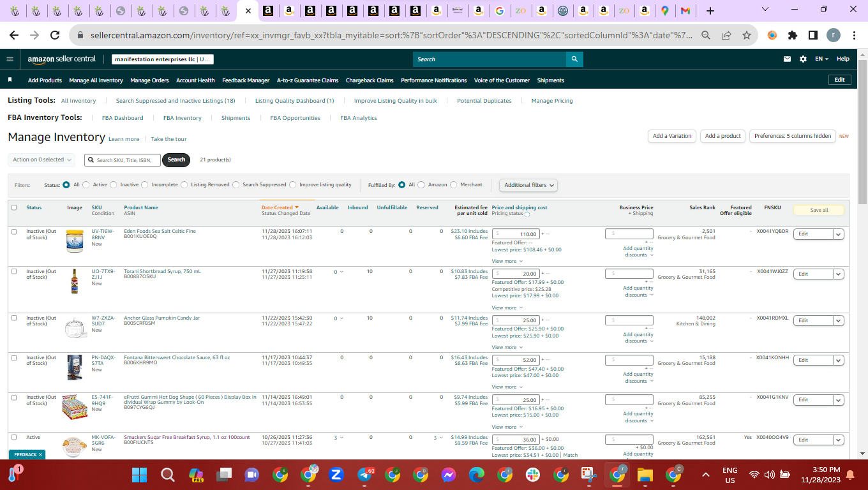
Task: Click the magnifier button in the top search bar
Action: point(574,59)
